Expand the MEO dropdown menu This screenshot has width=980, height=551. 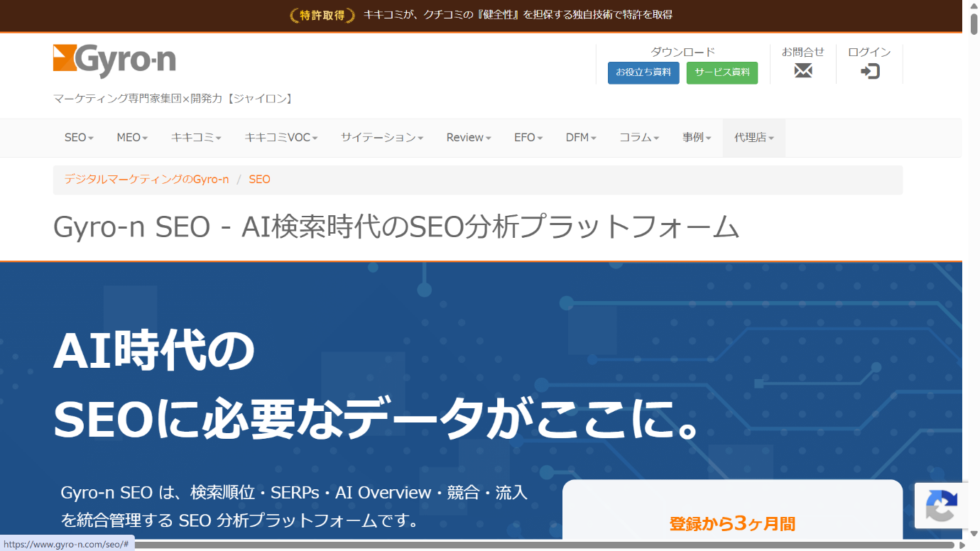click(x=132, y=138)
